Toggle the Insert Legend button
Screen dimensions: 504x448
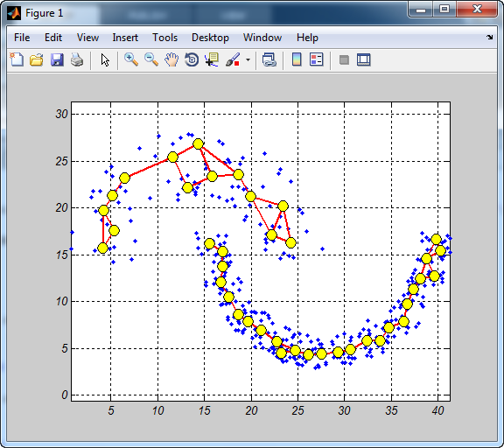point(316,59)
